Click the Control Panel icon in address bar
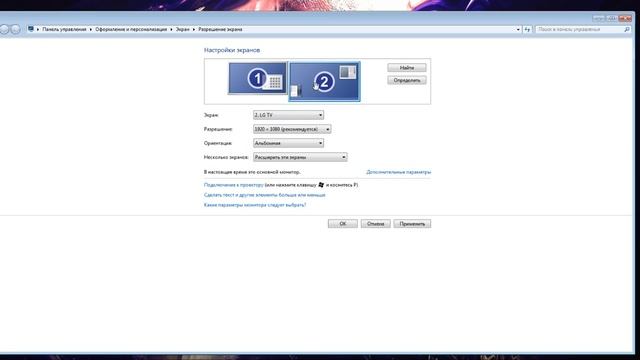The height and width of the screenshot is (360, 640). coord(31,29)
